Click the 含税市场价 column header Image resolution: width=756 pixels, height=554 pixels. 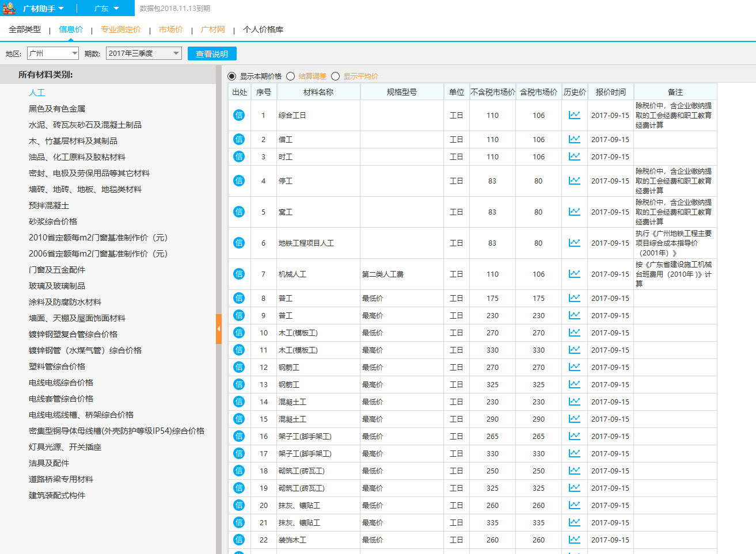(538, 92)
